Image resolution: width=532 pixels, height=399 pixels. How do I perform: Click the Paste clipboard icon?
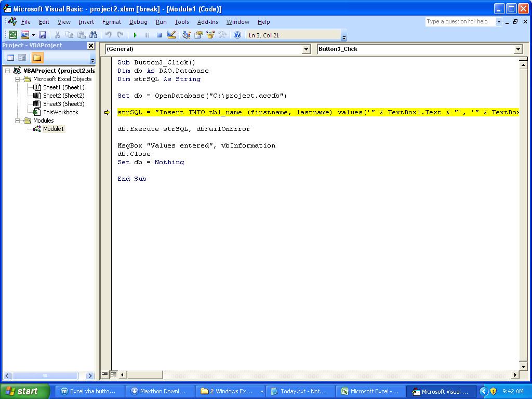pyautogui.click(x=82, y=35)
